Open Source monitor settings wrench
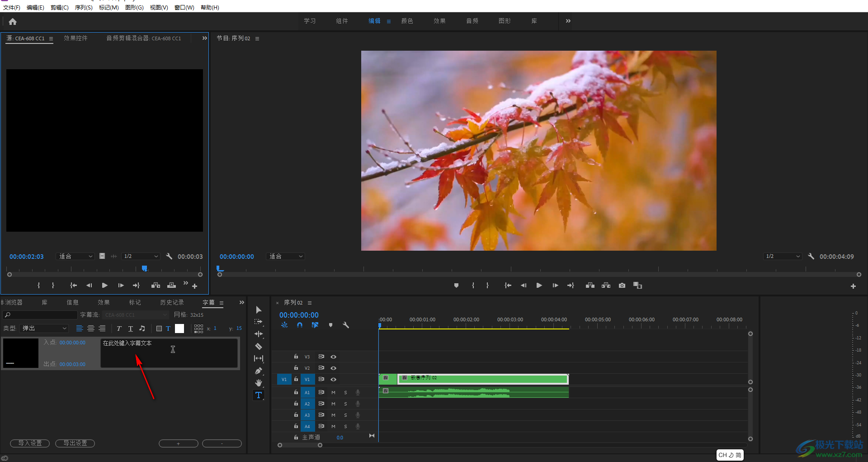The image size is (868, 462). (x=169, y=256)
